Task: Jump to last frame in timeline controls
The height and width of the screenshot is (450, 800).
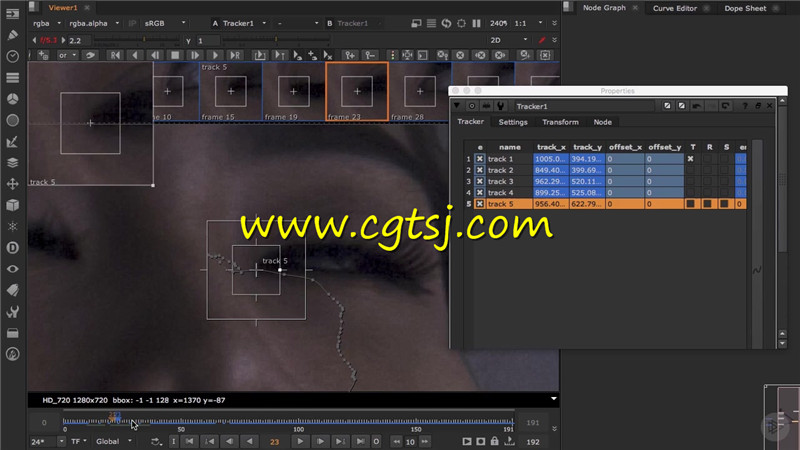Action: click(x=360, y=441)
